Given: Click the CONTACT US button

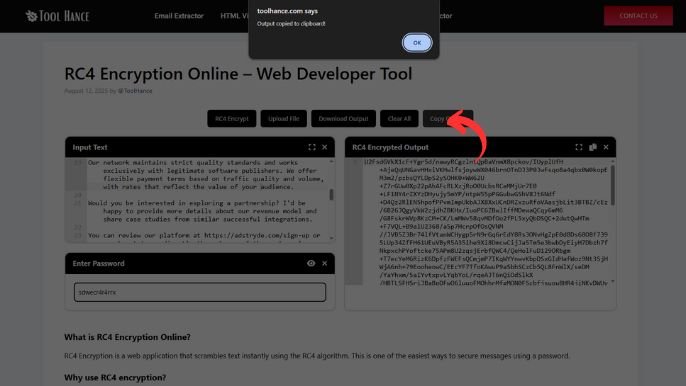Looking at the screenshot, I should point(638,16).
